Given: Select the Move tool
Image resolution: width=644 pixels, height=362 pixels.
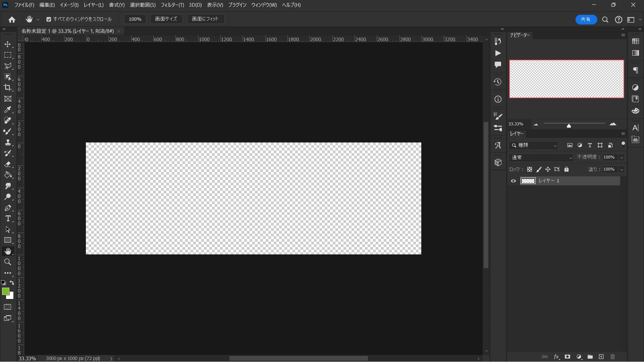Looking at the screenshot, I should [8, 44].
